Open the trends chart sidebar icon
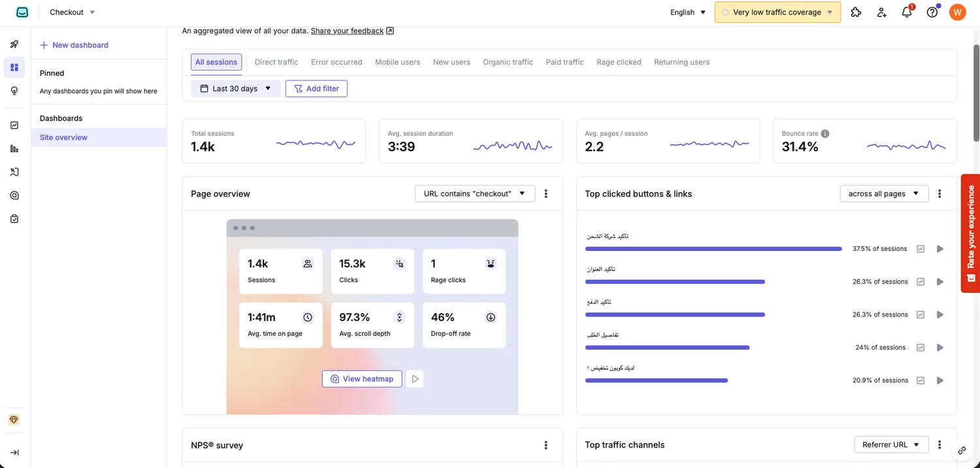The width and height of the screenshot is (980, 468). [14, 125]
